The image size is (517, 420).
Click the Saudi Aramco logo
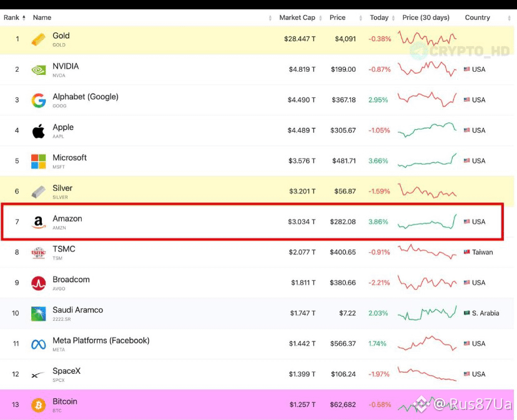click(x=38, y=313)
